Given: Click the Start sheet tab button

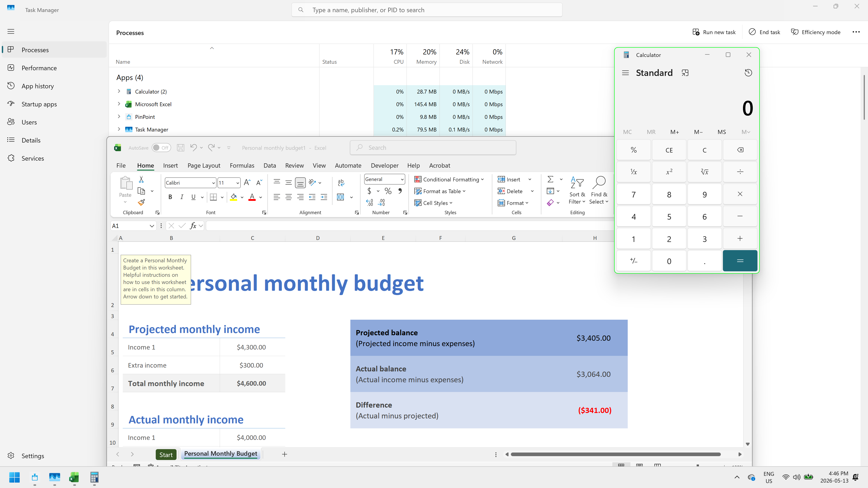Looking at the screenshot, I should pos(166,454).
